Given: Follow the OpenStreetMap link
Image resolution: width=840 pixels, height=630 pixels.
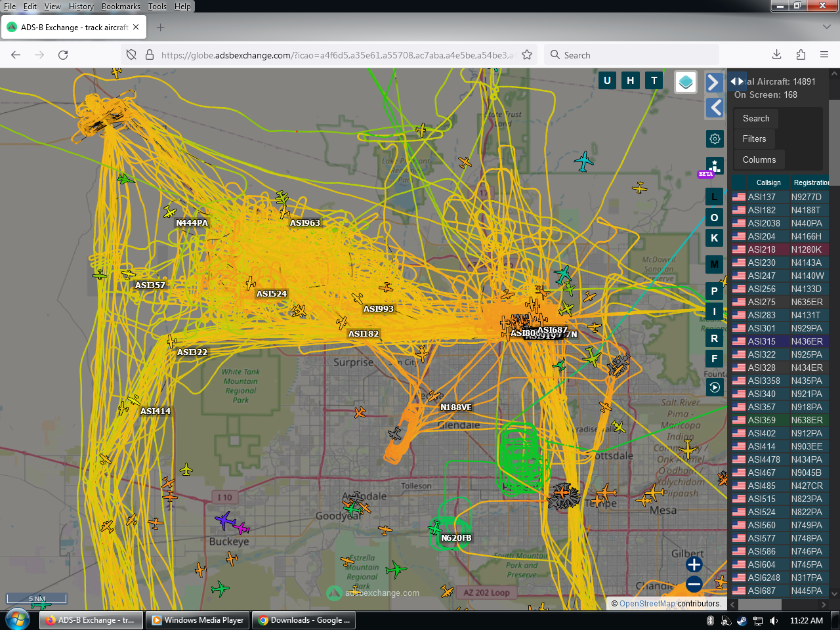Looking at the screenshot, I should pyautogui.click(x=647, y=604).
